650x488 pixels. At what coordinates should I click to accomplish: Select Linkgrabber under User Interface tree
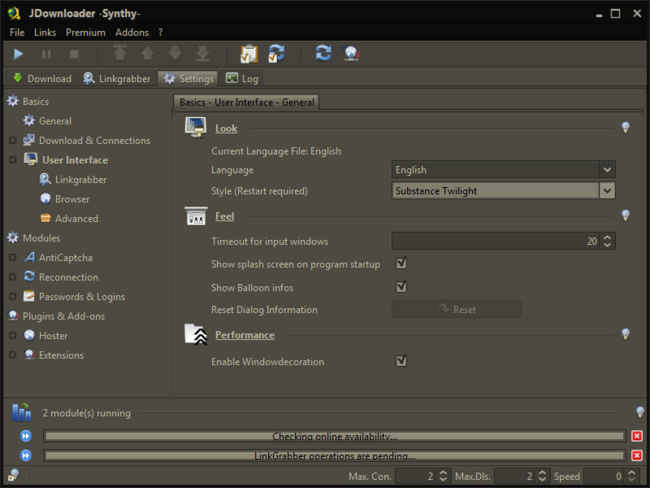(x=81, y=180)
